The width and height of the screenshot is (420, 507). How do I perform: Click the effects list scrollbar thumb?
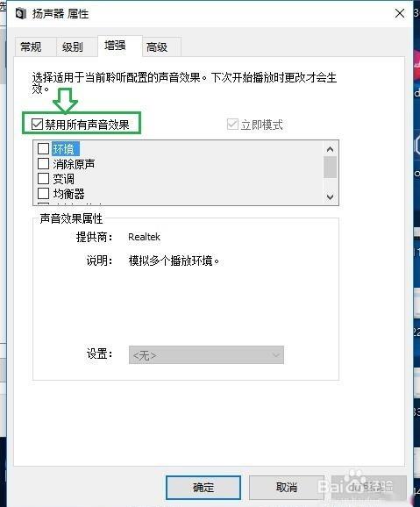coord(330,168)
